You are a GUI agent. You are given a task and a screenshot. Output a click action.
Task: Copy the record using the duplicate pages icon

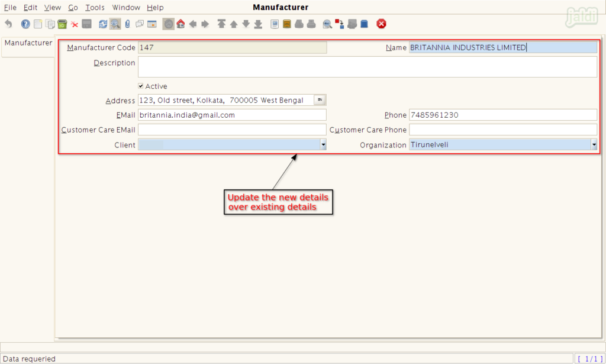point(50,24)
